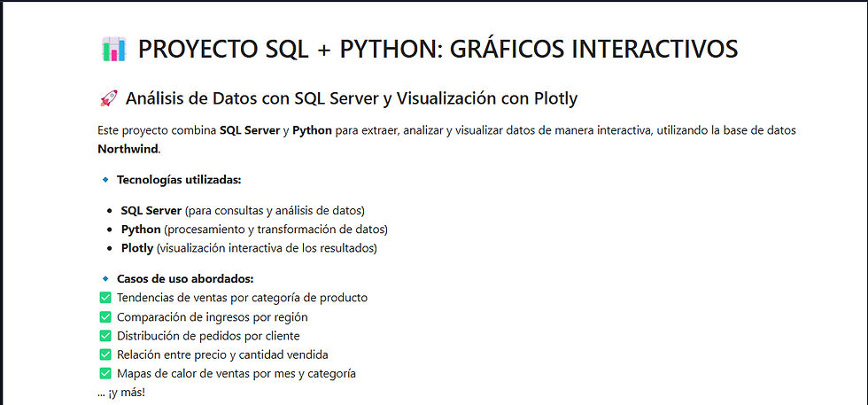Click the label Casos de uso abordados:
This screenshot has width=868, height=405.
tap(185, 278)
